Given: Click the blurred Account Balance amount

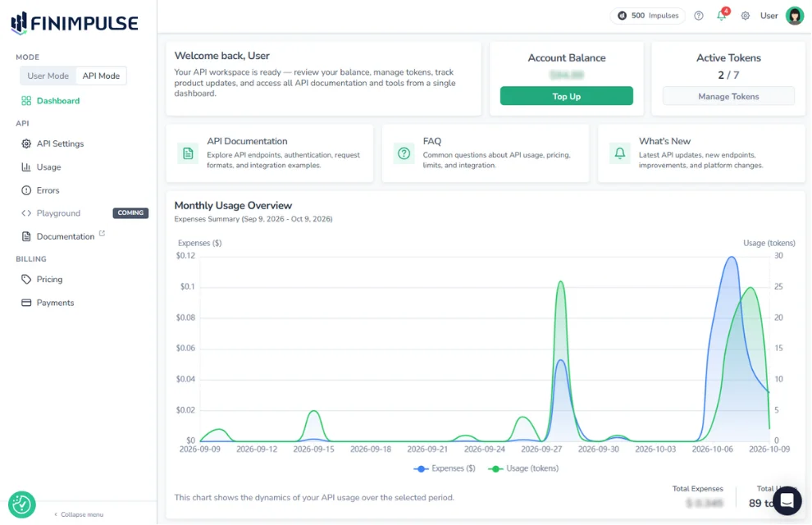Looking at the screenshot, I should pos(567,75).
